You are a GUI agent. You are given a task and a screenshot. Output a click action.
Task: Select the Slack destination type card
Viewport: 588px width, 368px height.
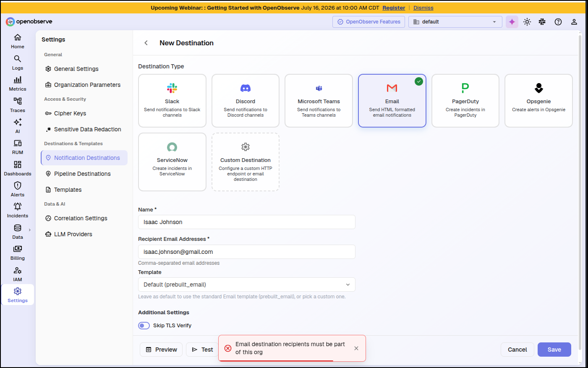tap(172, 101)
